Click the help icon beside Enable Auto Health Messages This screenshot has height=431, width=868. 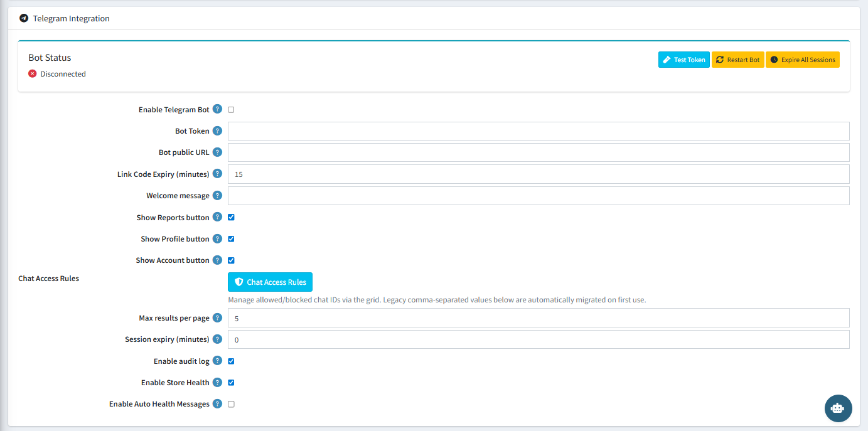[217, 404]
